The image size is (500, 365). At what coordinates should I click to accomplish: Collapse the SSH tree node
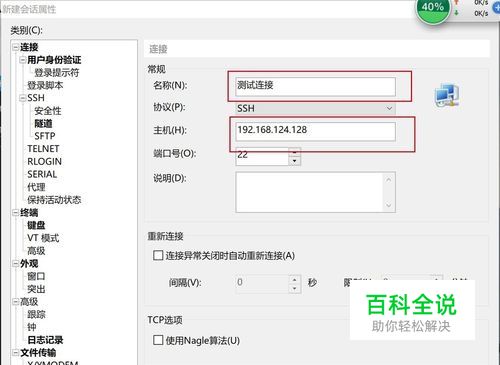[22, 98]
